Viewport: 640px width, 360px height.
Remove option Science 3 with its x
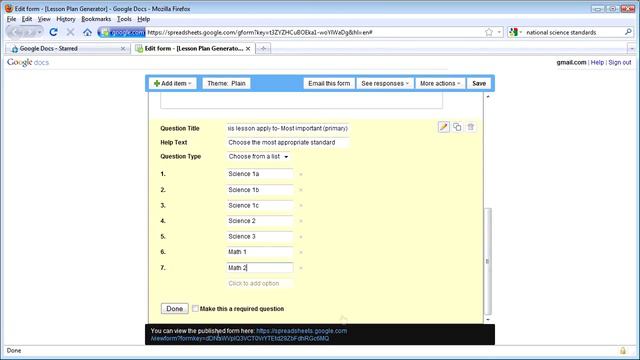(x=301, y=237)
